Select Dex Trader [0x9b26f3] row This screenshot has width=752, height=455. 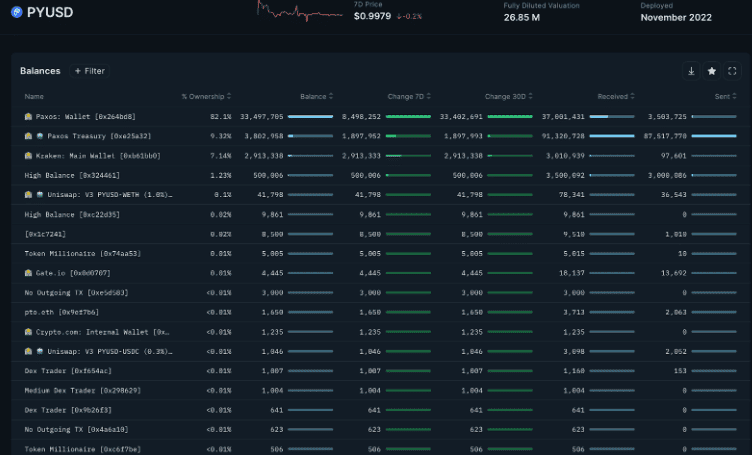380,410
